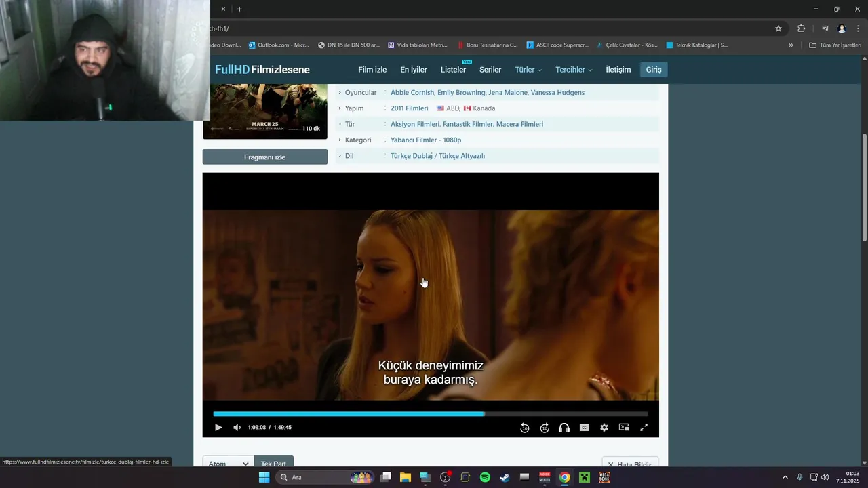Close the current browser tab
The image size is (868, 488).
point(223,9)
